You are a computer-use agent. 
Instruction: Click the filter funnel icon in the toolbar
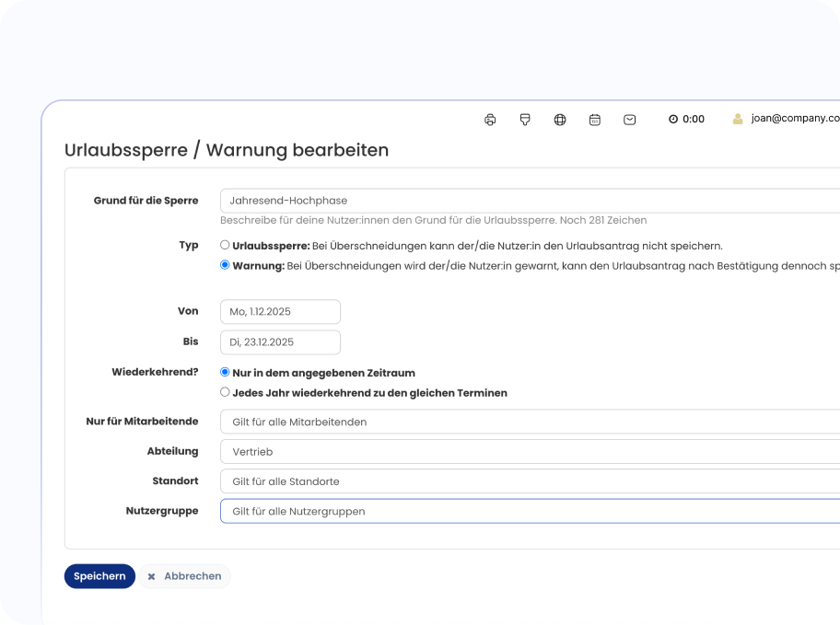(525, 120)
